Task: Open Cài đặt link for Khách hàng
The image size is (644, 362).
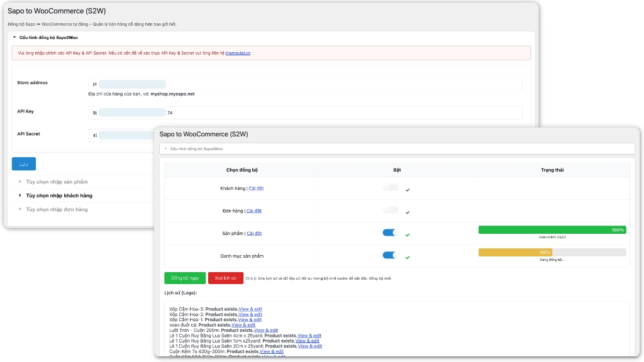Action: point(257,189)
